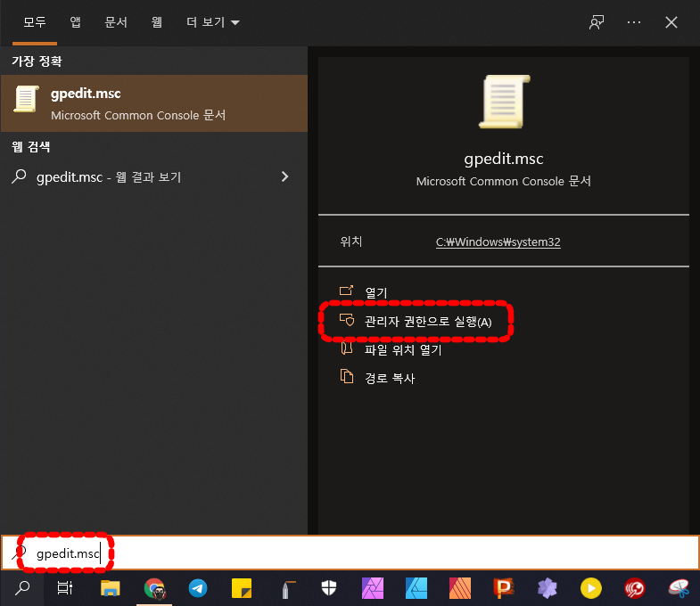Switch to the 앱 tab
Viewport: 700px width, 606px height.
click(x=75, y=22)
